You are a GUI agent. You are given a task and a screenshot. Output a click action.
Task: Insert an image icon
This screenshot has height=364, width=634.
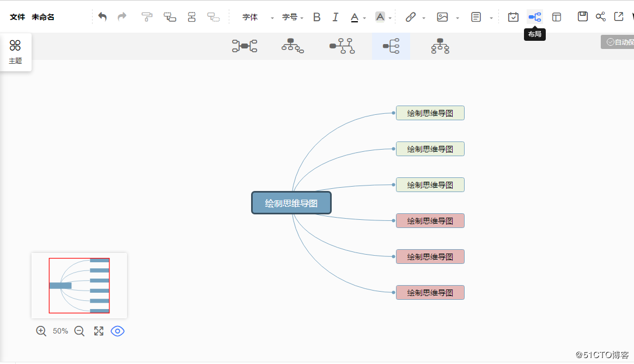[x=442, y=17]
